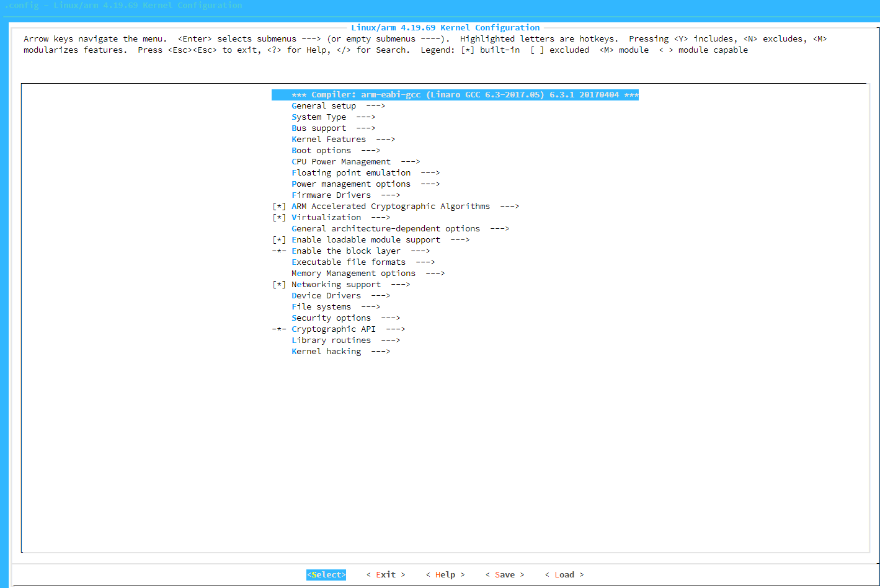880x588 pixels.
Task: Open the General setup submenu
Action: [323, 105]
